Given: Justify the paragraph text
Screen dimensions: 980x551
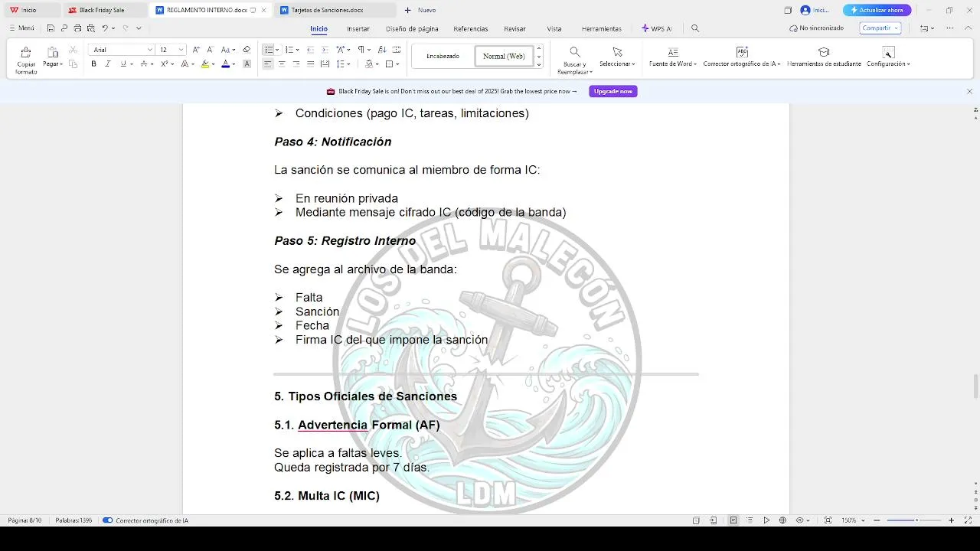Looking at the screenshot, I should click(310, 64).
